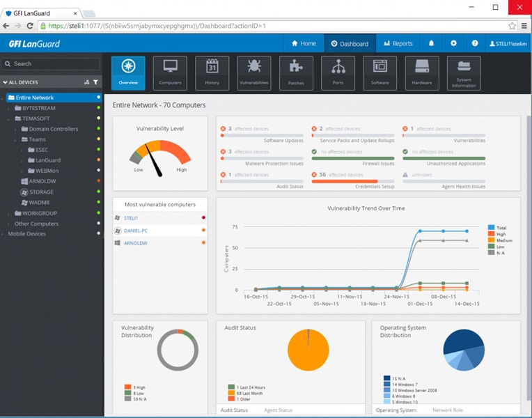The image size is (532, 418).
Task: Open the ARNOLDW vulnerable computer link
Action: point(135,243)
